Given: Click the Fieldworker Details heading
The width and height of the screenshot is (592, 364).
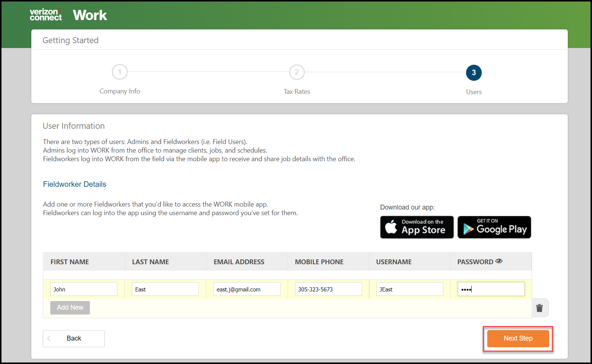Looking at the screenshot, I should 75,184.
